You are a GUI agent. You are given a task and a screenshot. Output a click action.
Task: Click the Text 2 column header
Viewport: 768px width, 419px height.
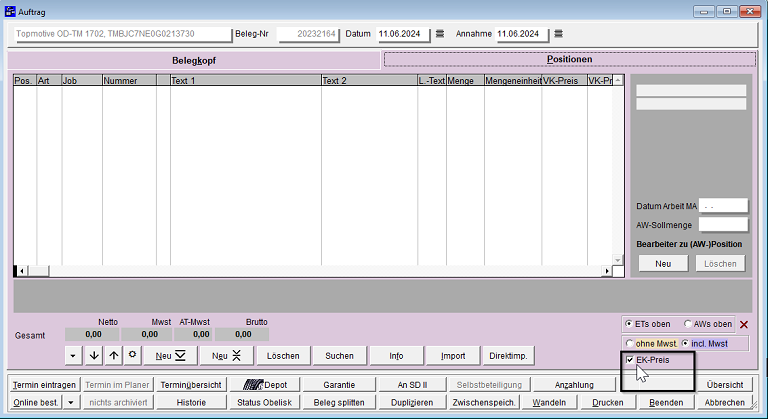369,80
